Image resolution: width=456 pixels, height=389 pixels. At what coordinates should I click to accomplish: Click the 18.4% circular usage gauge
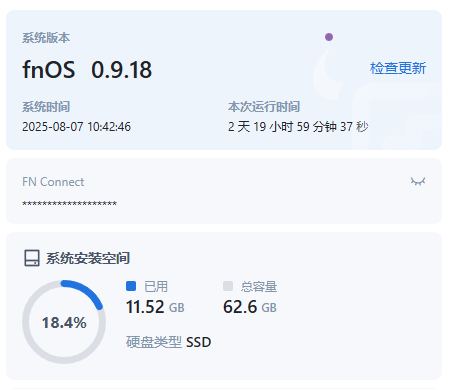[64, 322]
